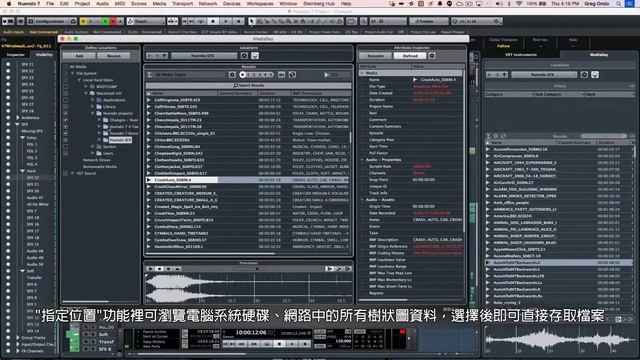The height and width of the screenshot is (360, 640).
Task: Click the Defined button in Attribute Inspector
Action: pyautogui.click(x=410, y=56)
